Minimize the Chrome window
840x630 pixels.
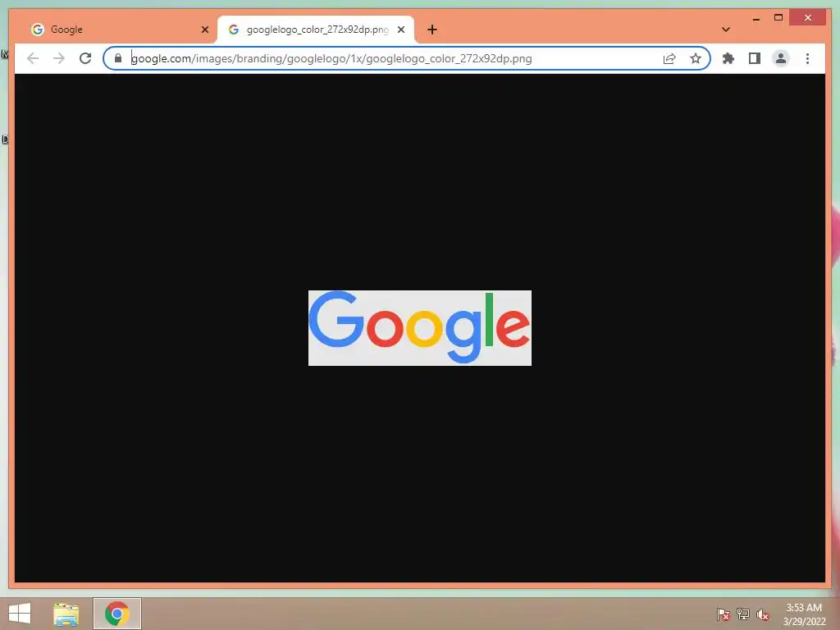[x=756, y=18]
